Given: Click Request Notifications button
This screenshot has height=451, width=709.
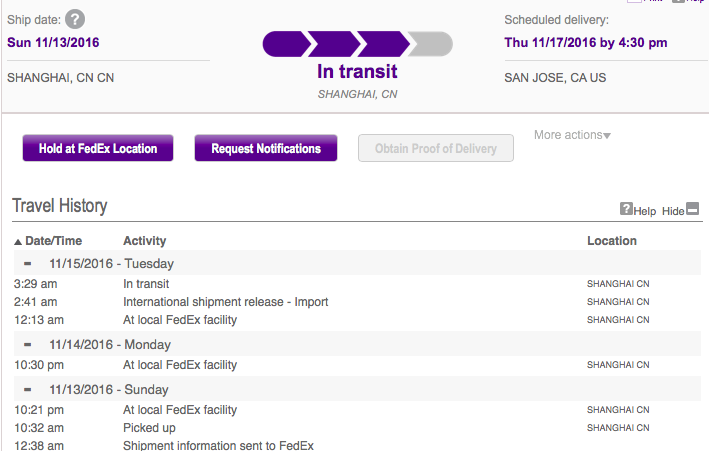Looking at the screenshot, I should click(266, 148).
